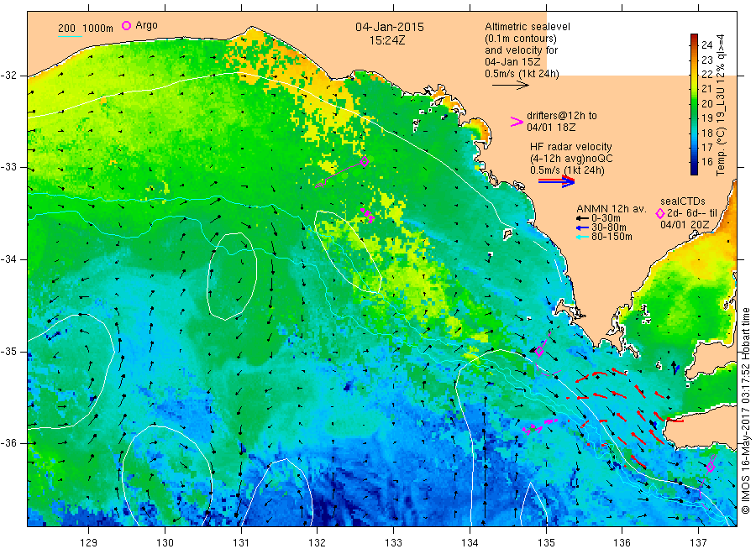Click the 137 longitude axis label
The height and width of the screenshot is (554, 756).
(x=699, y=543)
